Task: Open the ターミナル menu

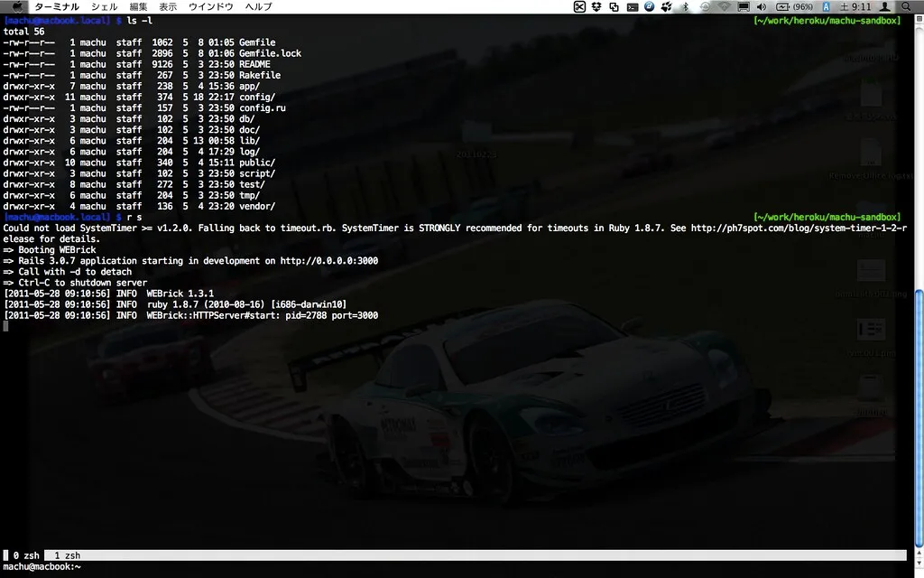Action: pos(57,6)
